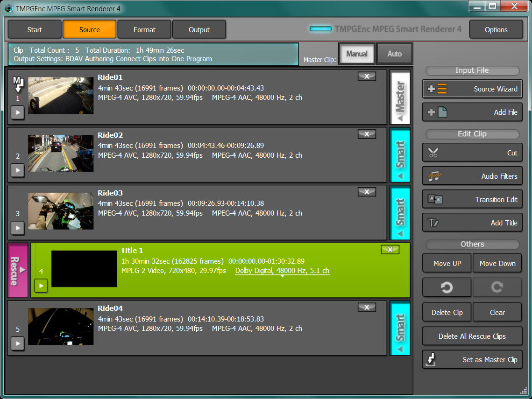532x399 pixels.
Task: Remove Ride04 clip with its X button
Action: 367,308
